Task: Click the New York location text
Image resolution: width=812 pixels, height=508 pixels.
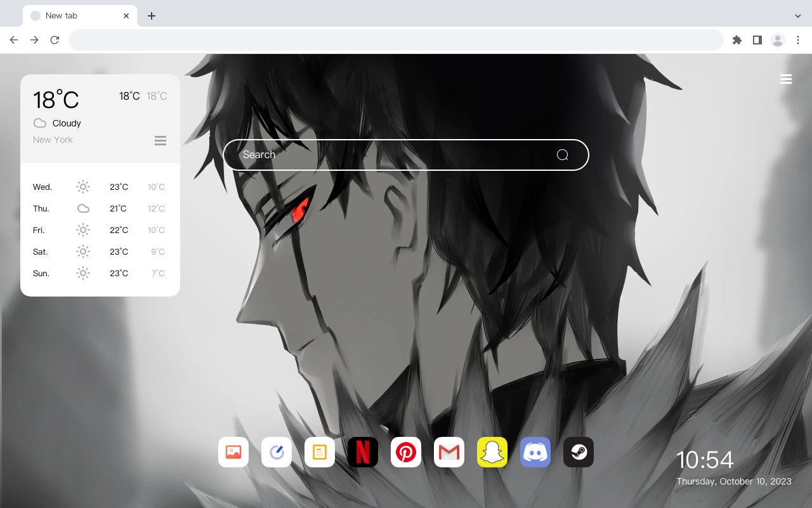Action: tap(53, 140)
